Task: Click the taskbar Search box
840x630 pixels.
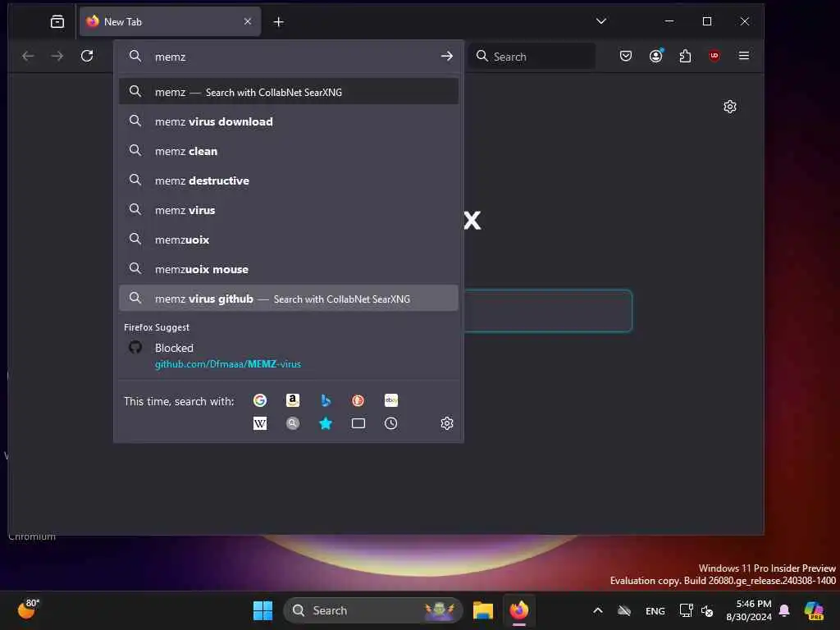Action: (372, 610)
